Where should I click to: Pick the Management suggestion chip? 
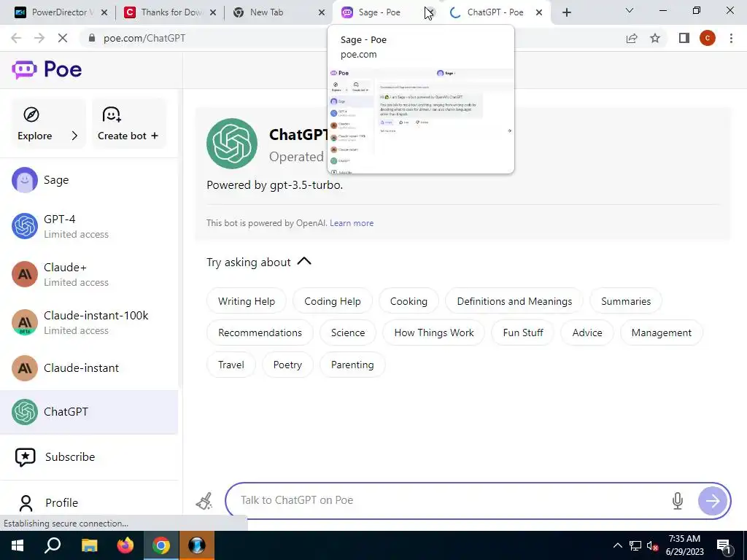662,332
